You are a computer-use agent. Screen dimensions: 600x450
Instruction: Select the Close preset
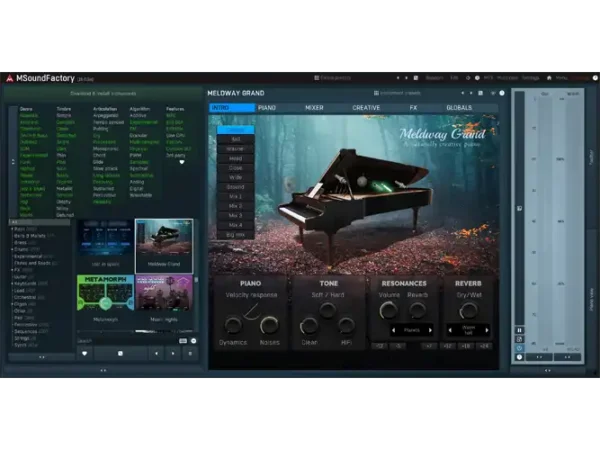236,168
